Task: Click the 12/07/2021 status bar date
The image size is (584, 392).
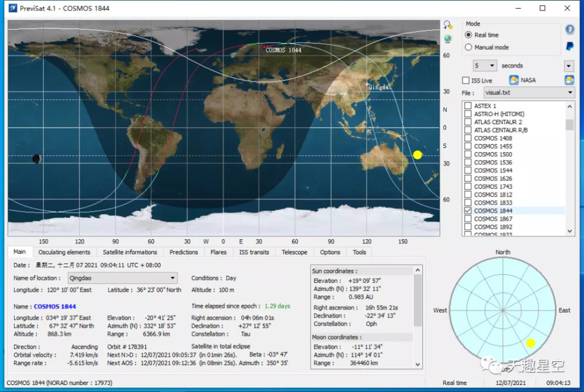Action: pyautogui.click(x=510, y=383)
